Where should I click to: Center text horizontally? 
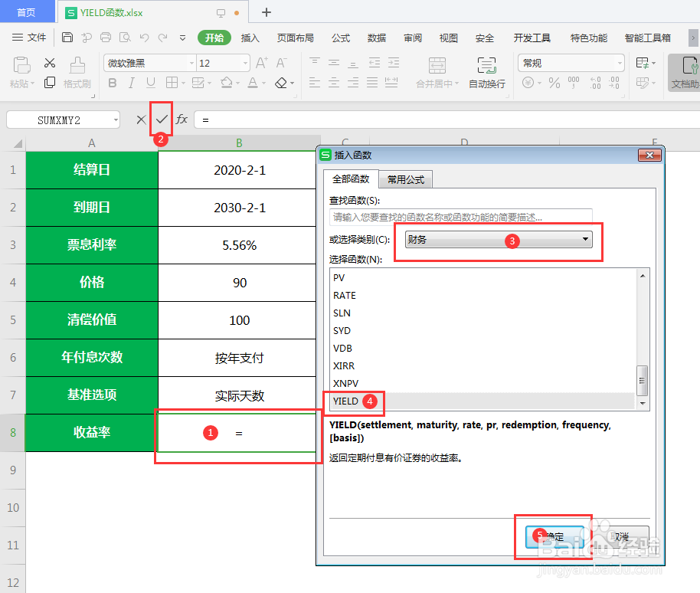pyautogui.click(x=334, y=82)
